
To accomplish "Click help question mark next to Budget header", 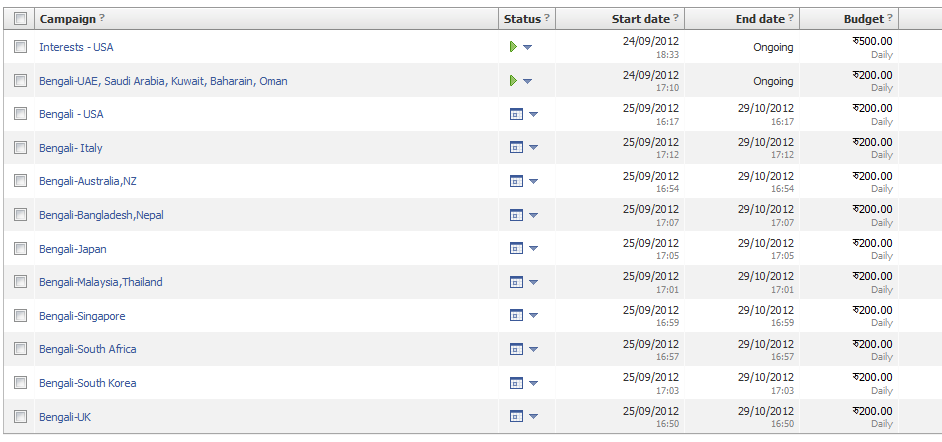I will (x=890, y=19).
